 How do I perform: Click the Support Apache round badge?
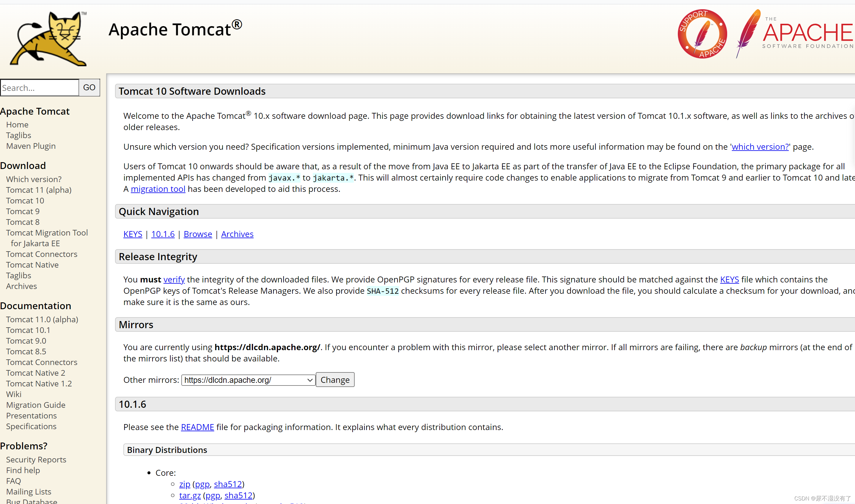coord(702,34)
